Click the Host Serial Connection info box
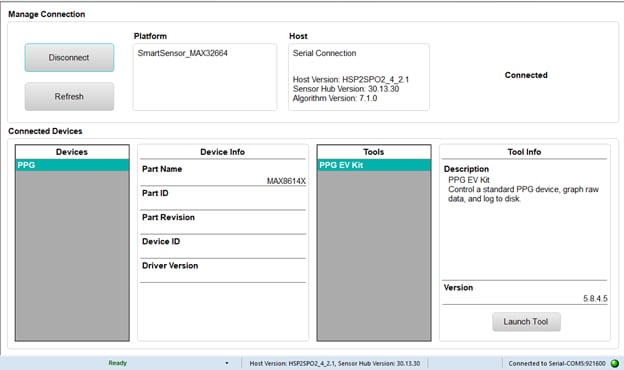624x370 pixels. click(359, 77)
